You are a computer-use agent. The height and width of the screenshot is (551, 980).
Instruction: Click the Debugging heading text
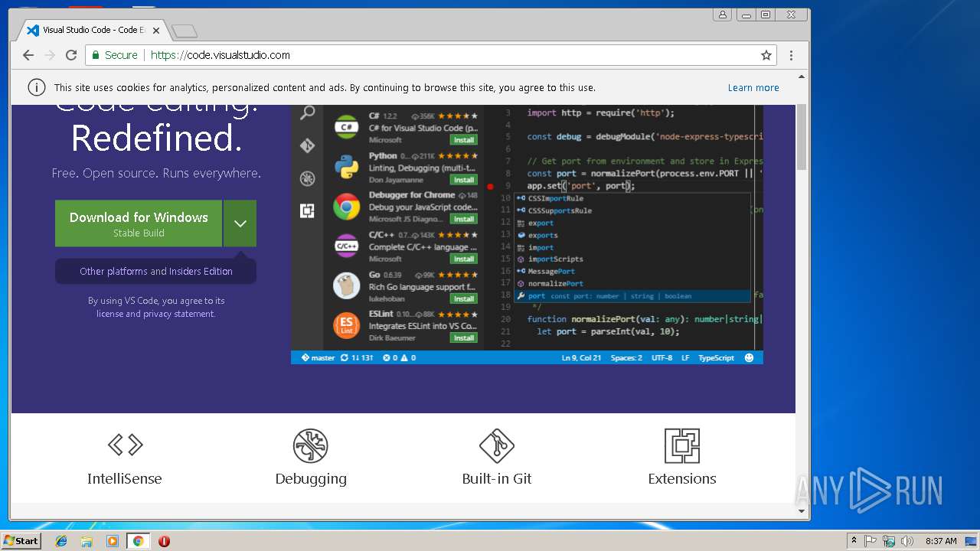click(x=311, y=479)
